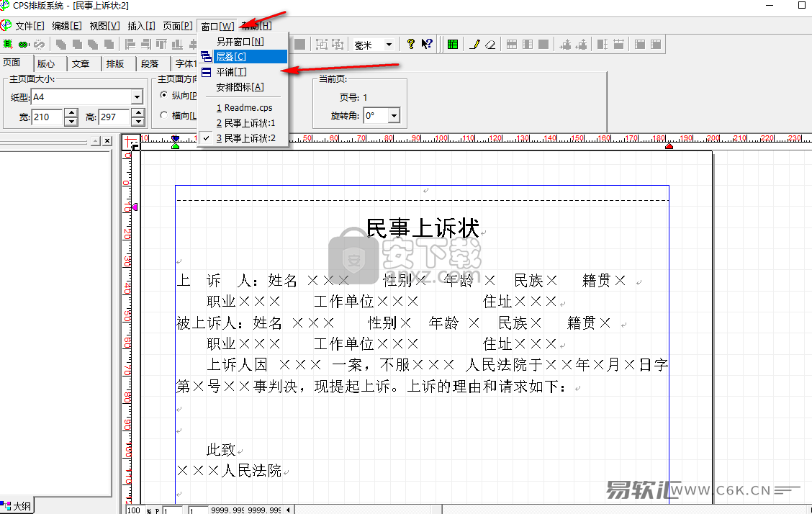The image size is (812, 514).
Task: Click the align right objects icon
Action: click(x=146, y=45)
